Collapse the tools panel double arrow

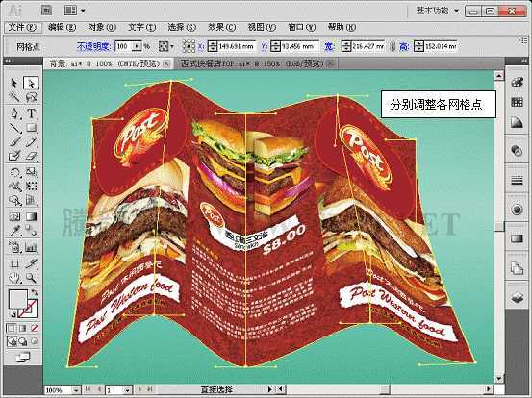(8, 61)
